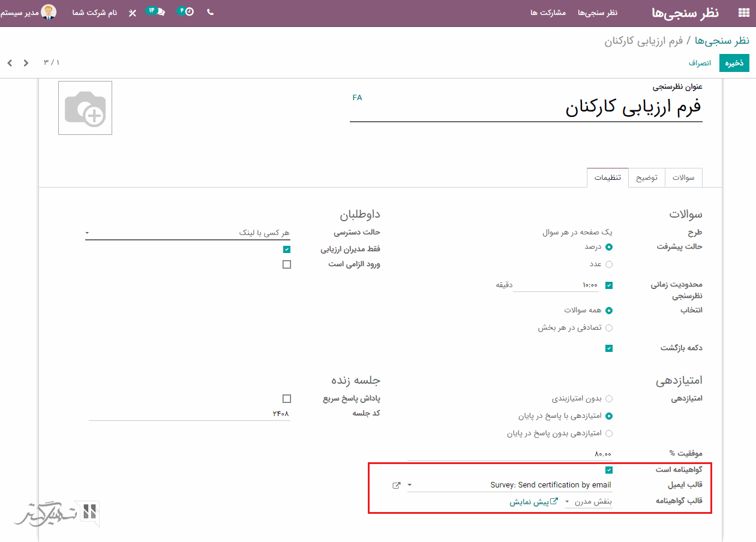The image size is (756, 542).
Task: Go to next record with pager arrow
Action: [8, 62]
